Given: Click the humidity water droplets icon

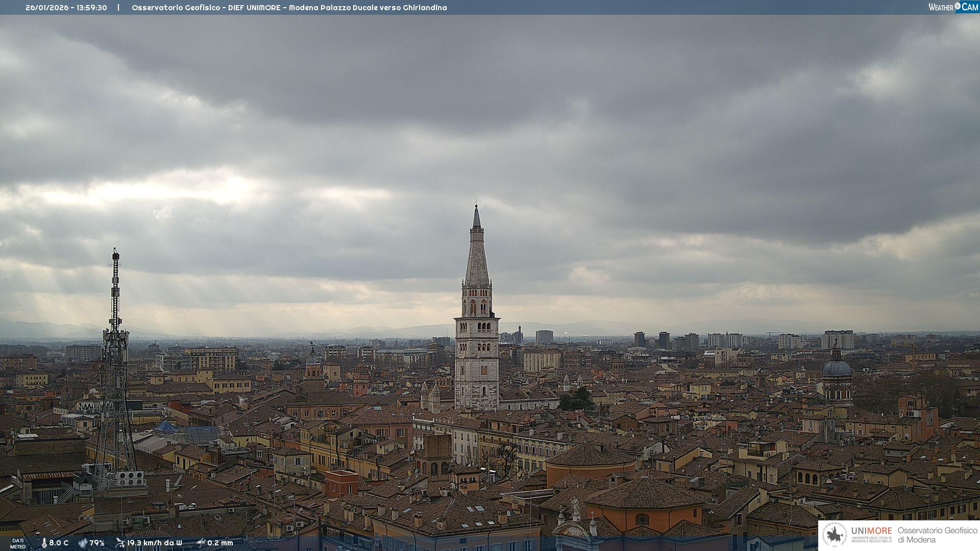Looking at the screenshot, I should (x=83, y=543).
